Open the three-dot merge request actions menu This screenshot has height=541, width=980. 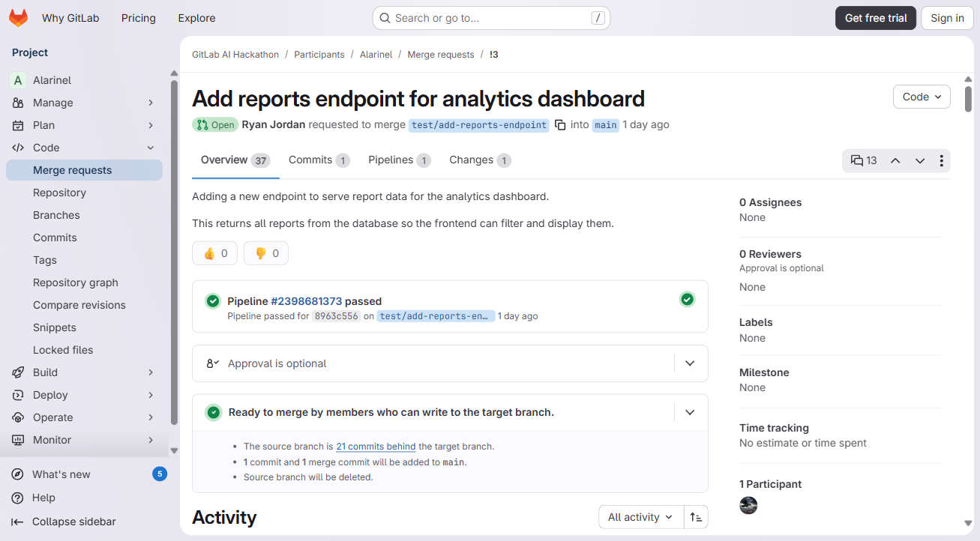pyautogui.click(x=942, y=160)
